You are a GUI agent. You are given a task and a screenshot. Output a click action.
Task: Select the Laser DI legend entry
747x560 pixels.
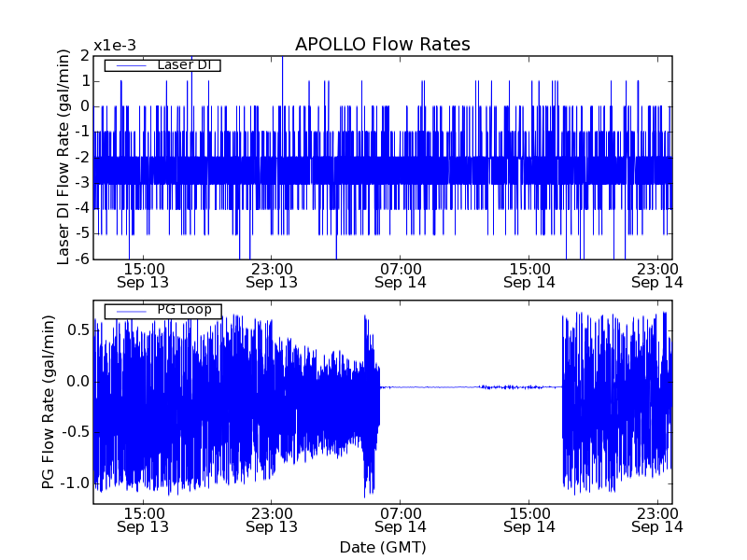coord(162,64)
